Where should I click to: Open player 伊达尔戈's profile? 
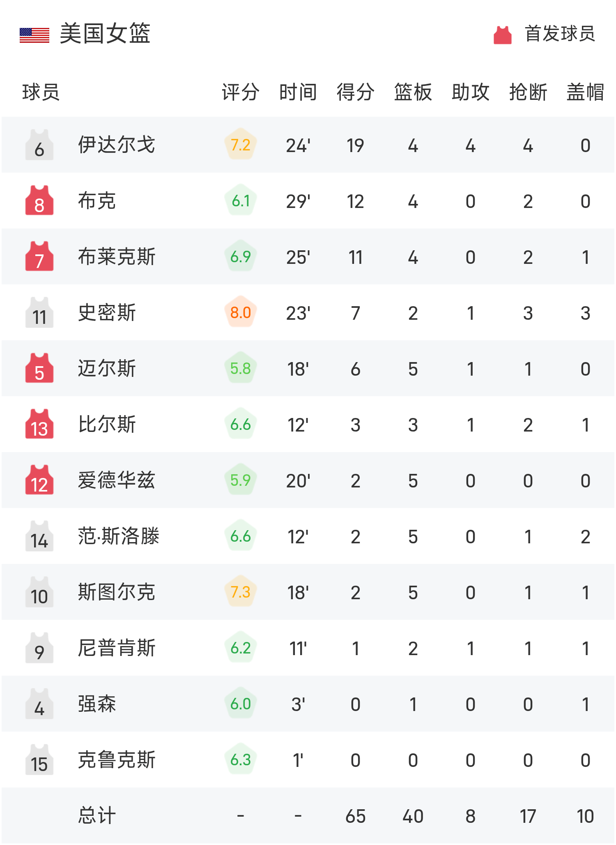click(x=117, y=145)
